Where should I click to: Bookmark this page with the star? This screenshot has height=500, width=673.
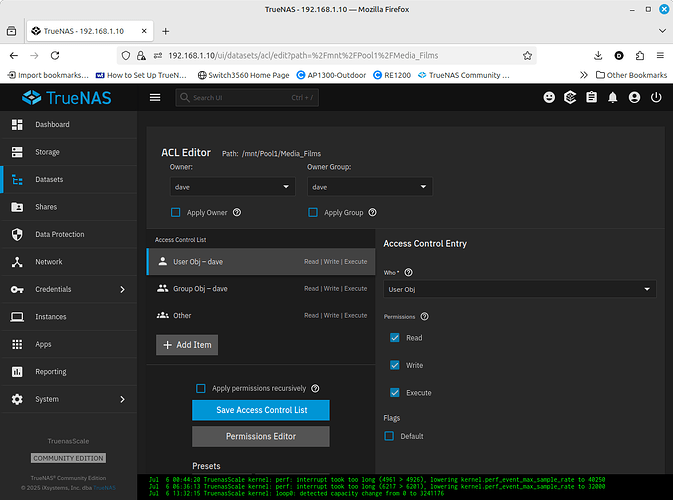pyautogui.click(x=527, y=55)
